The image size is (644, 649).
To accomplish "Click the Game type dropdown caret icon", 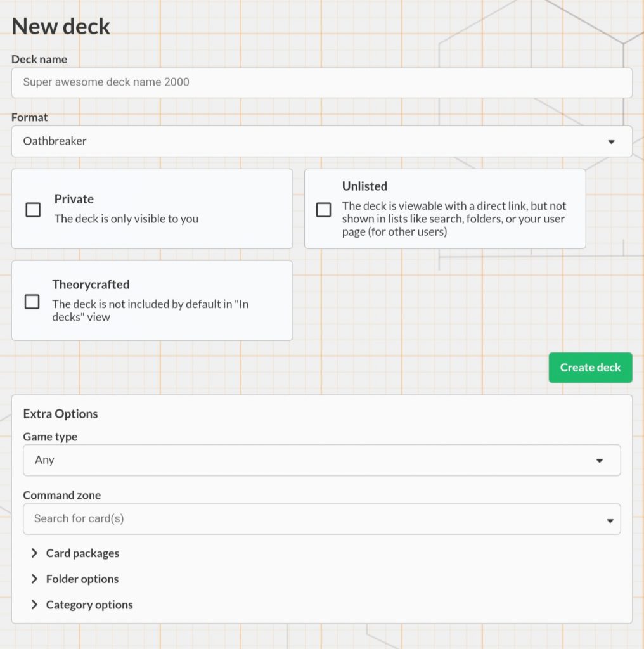I will tap(600, 461).
